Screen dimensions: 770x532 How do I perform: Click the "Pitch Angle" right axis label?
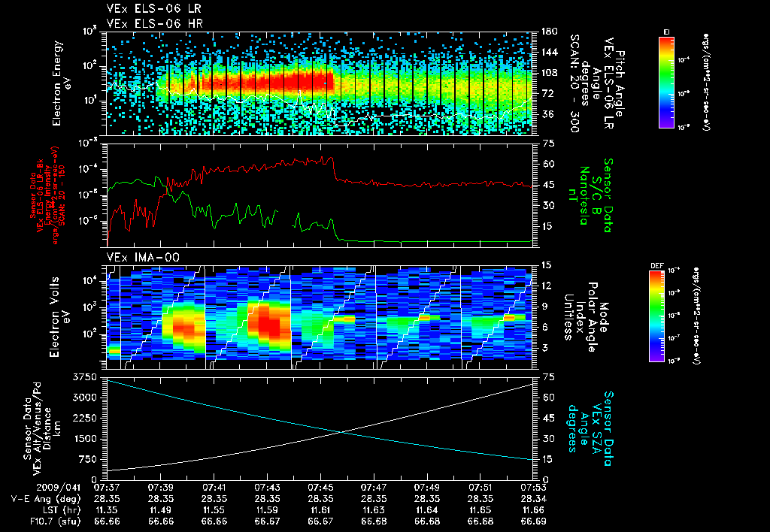(620, 83)
